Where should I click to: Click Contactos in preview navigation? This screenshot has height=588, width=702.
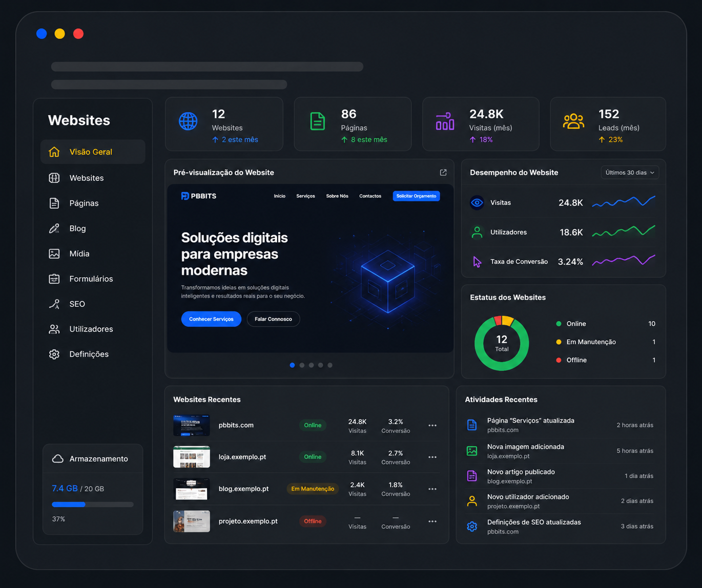click(370, 196)
